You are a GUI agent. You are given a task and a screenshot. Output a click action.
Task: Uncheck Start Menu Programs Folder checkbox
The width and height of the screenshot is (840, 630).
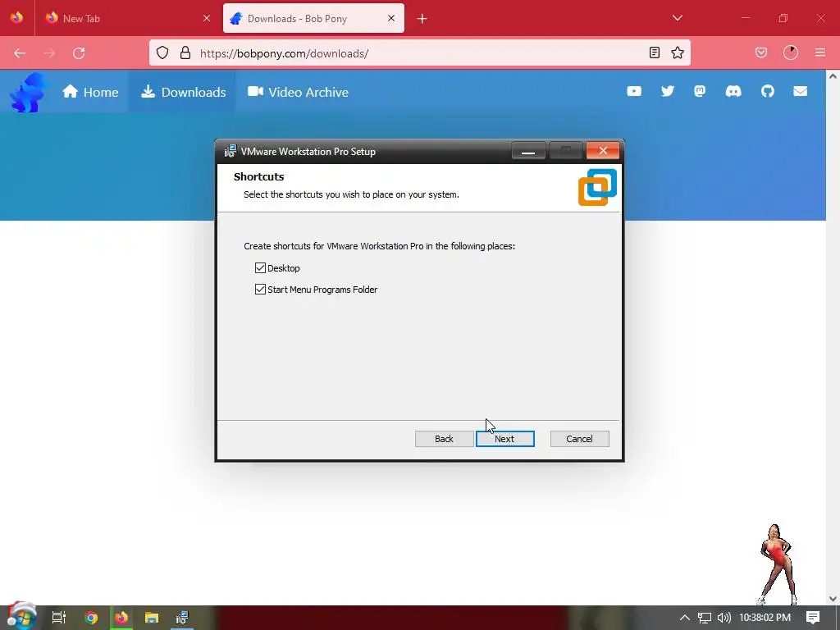(260, 290)
